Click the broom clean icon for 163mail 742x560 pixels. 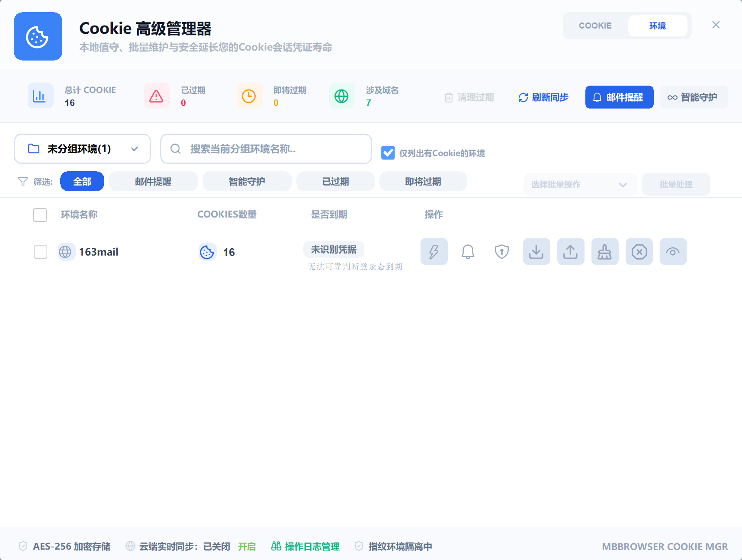(605, 251)
